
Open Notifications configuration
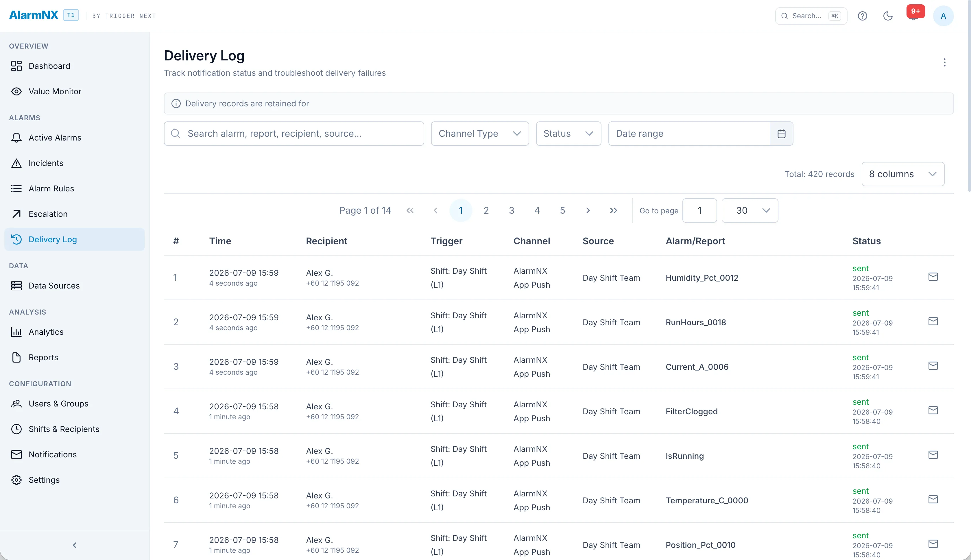tap(74, 454)
